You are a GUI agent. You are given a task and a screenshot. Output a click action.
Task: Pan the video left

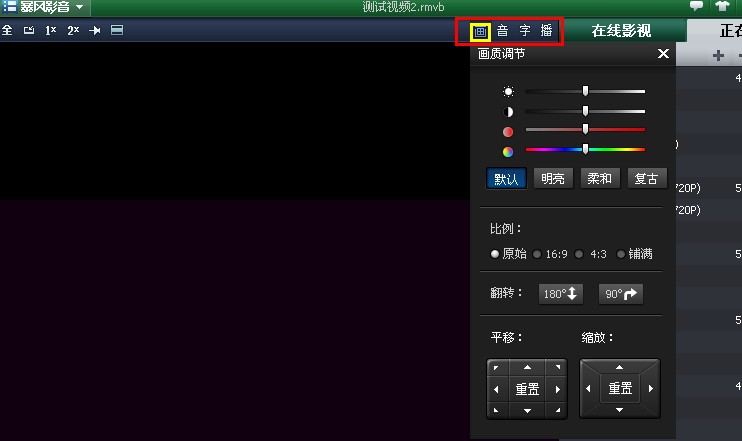(496, 389)
